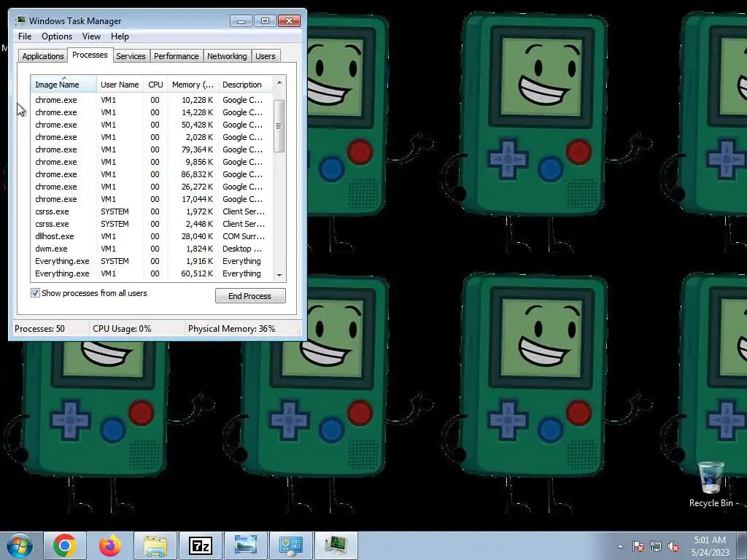This screenshot has width=747, height=560.
Task: Select chrome.exe row using 79,364 K
Action: click(152, 149)
